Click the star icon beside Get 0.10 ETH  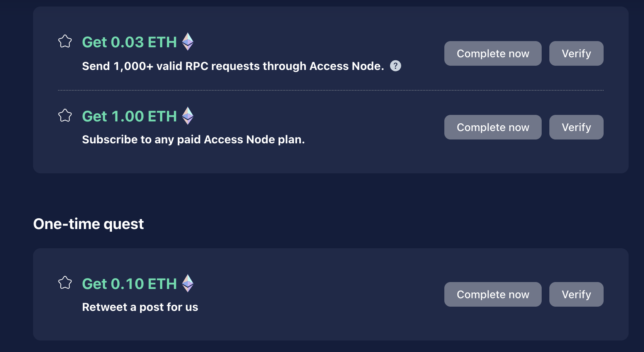tap(65, 282)
